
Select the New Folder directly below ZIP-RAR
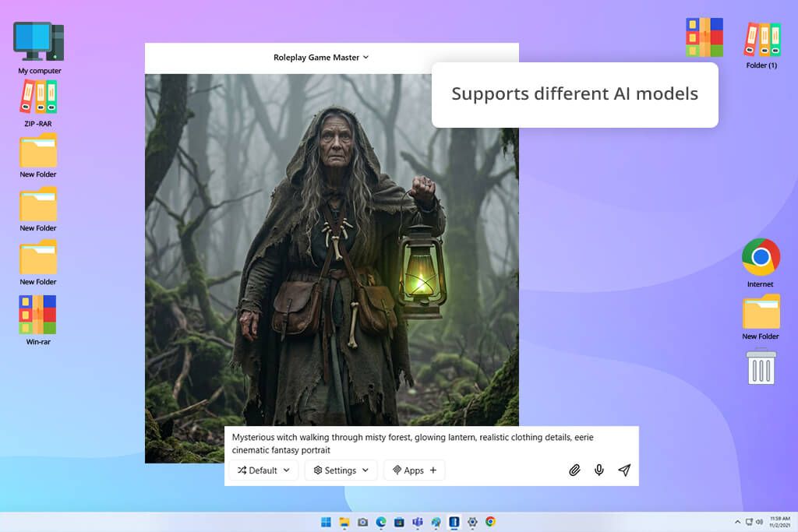coord(38,156)
